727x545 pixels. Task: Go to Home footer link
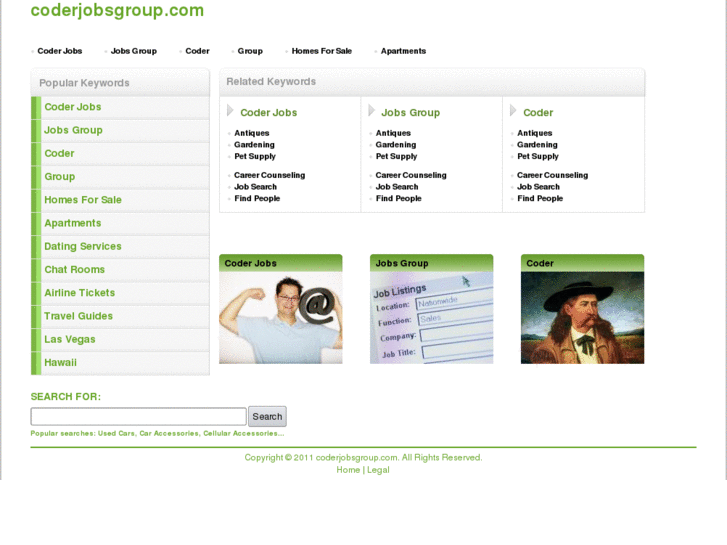coord(348,470)
